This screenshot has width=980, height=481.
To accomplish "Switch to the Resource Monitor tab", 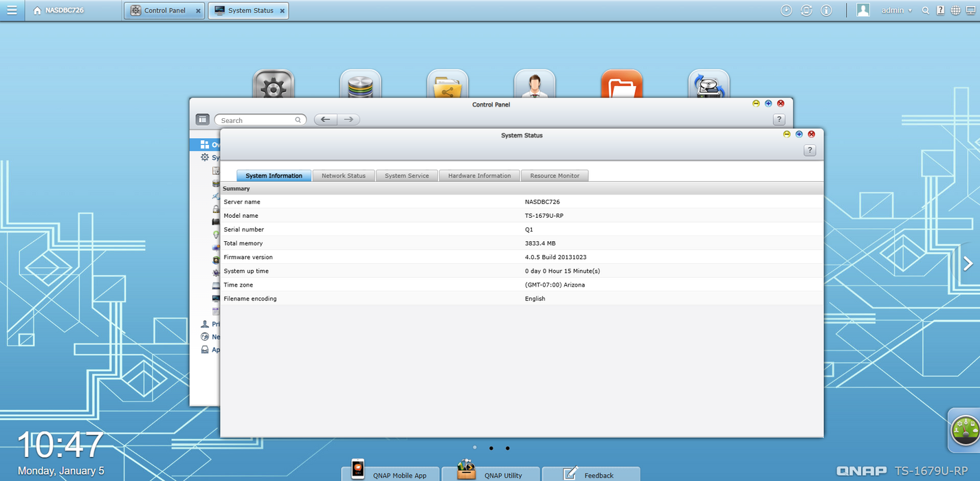I will click(x=555, y=175).
